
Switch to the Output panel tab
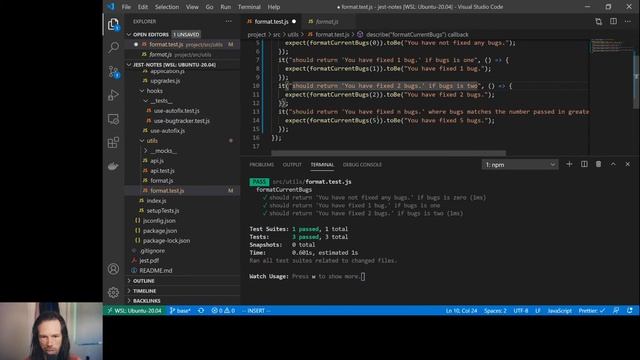coord(292,164)
